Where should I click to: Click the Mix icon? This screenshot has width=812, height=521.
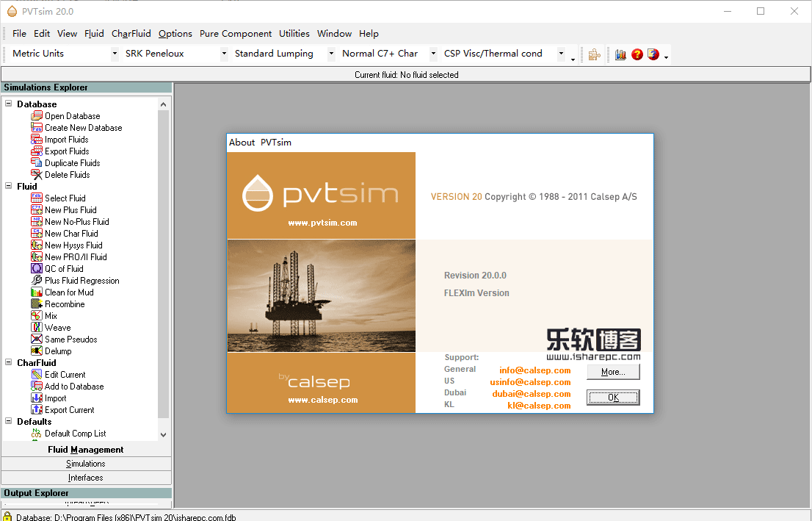[x=36, y=316]
